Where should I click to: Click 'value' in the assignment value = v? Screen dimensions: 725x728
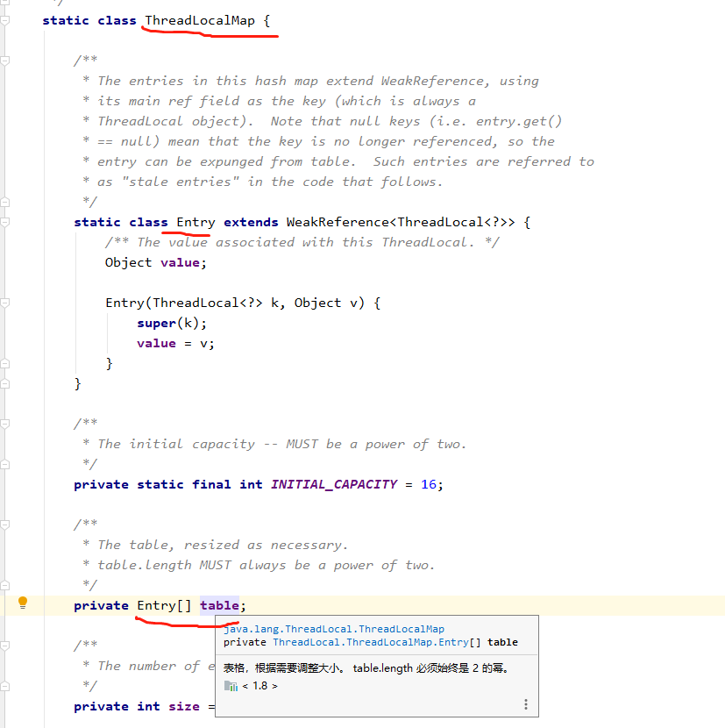[156, 344]
